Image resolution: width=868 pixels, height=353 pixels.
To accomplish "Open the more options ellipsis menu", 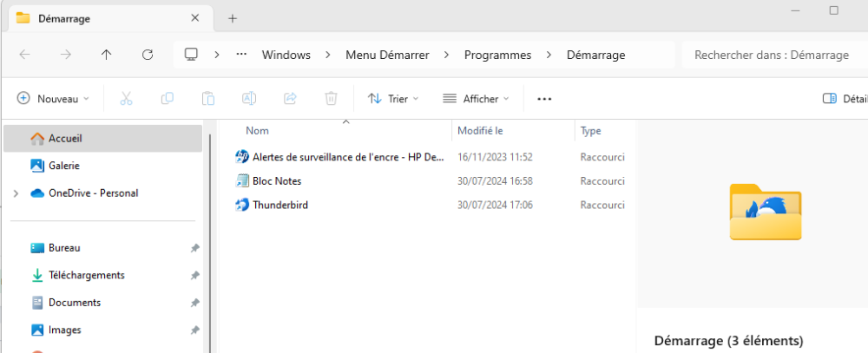I will [x=544, y=99].
